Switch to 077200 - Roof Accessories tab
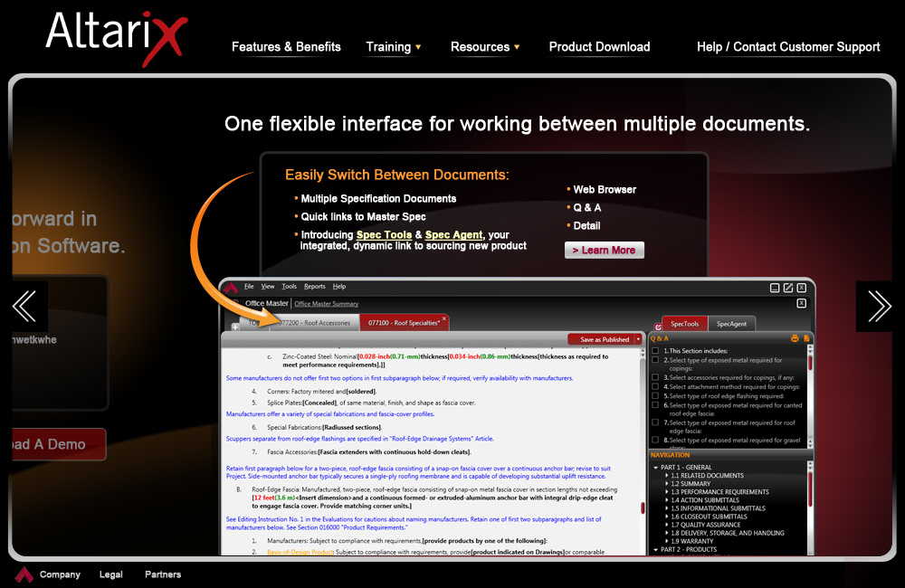 (x=315, y=323)
